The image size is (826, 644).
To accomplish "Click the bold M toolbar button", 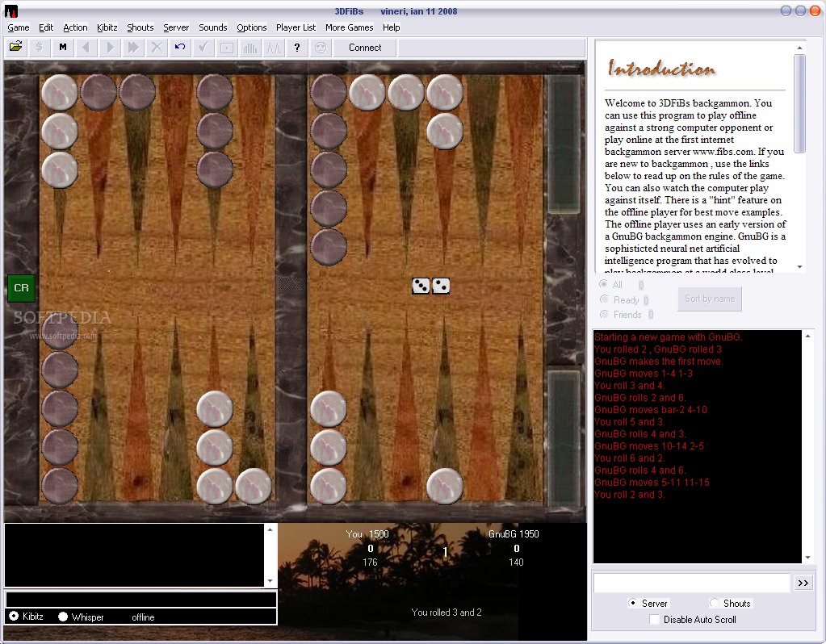I will tap(63, 47).
